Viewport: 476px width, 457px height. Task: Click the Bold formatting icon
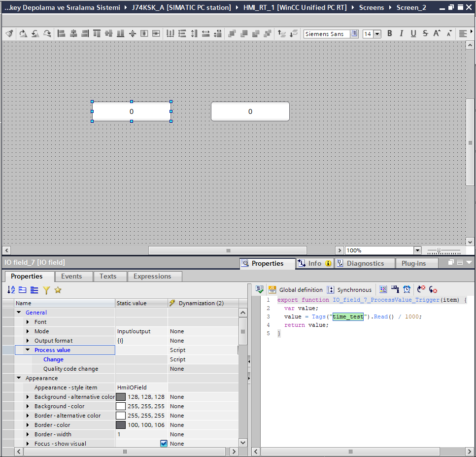point(390,34)
